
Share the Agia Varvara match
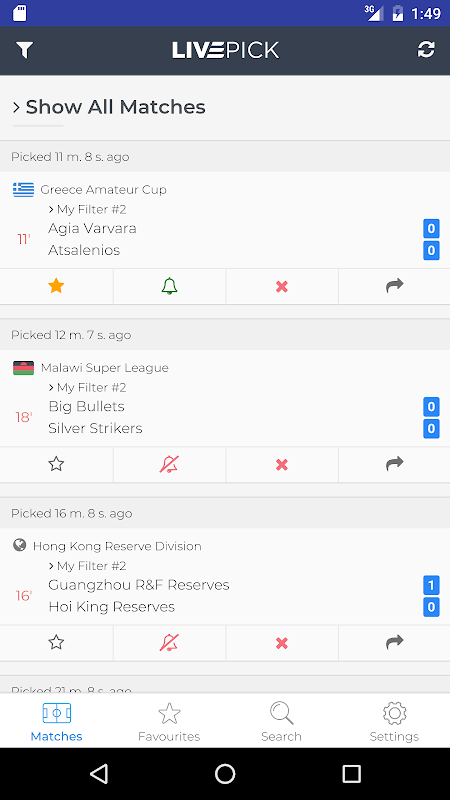coord(394,286)
